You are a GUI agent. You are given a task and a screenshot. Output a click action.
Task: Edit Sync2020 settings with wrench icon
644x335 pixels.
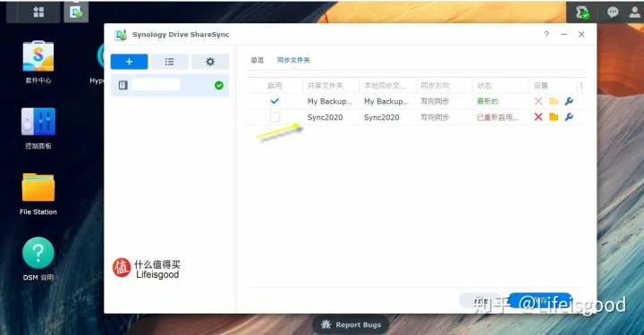(569, 117)
